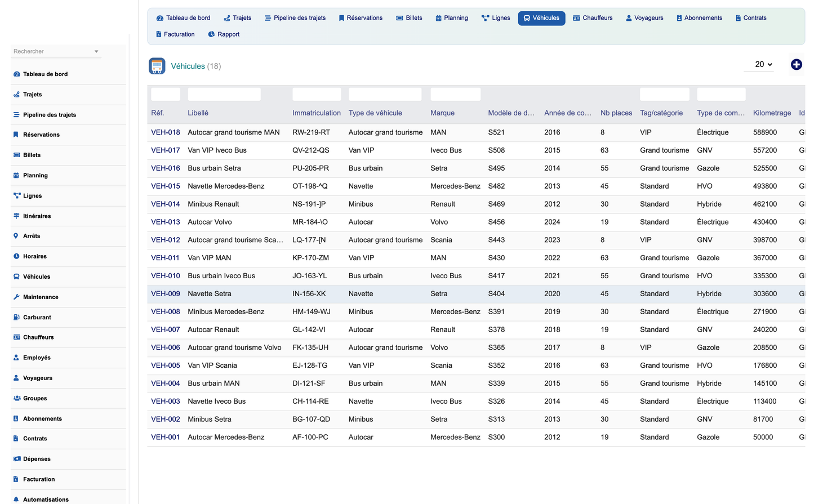Click the Immatriculation filter input field

(x=317, y=94)
